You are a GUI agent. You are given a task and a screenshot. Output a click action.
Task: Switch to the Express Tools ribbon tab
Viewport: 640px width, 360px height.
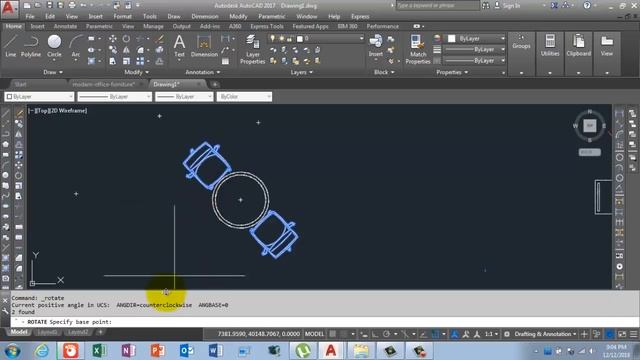[x=267, y=26]
